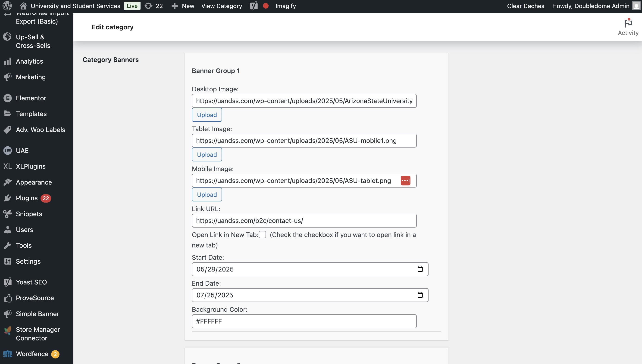Click the Adv. Woo Labels tag icon
The height and width of the screenshot is (364, 642).
point(7,130)
